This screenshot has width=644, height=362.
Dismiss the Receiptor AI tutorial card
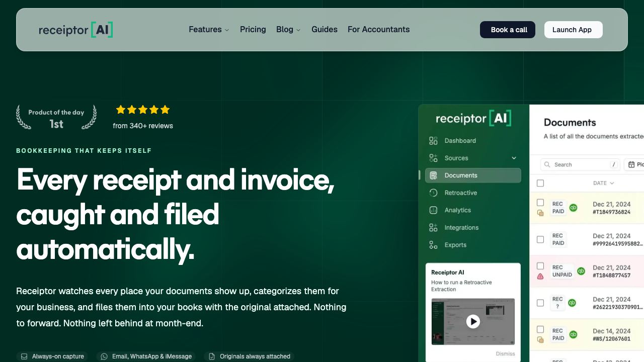505,353
